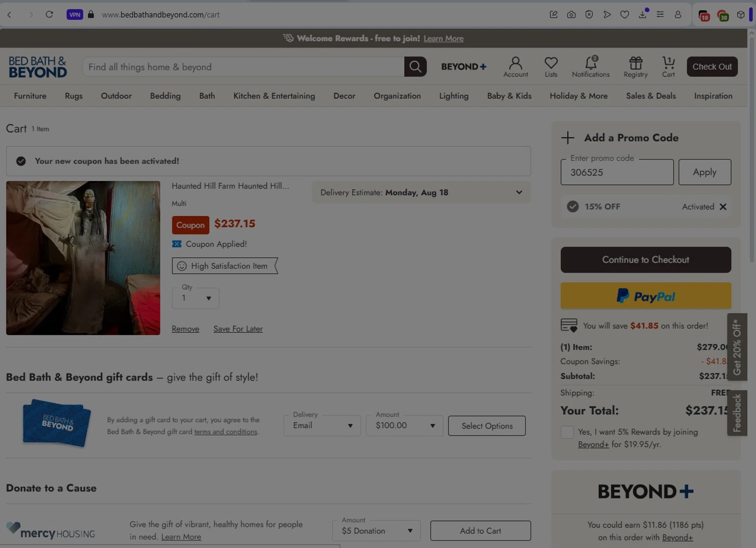Screen dimensions: 756x548
Task: Open gift card Amount $100.00 dropdown
Action: pyautogui.click(x=404, y=425)
